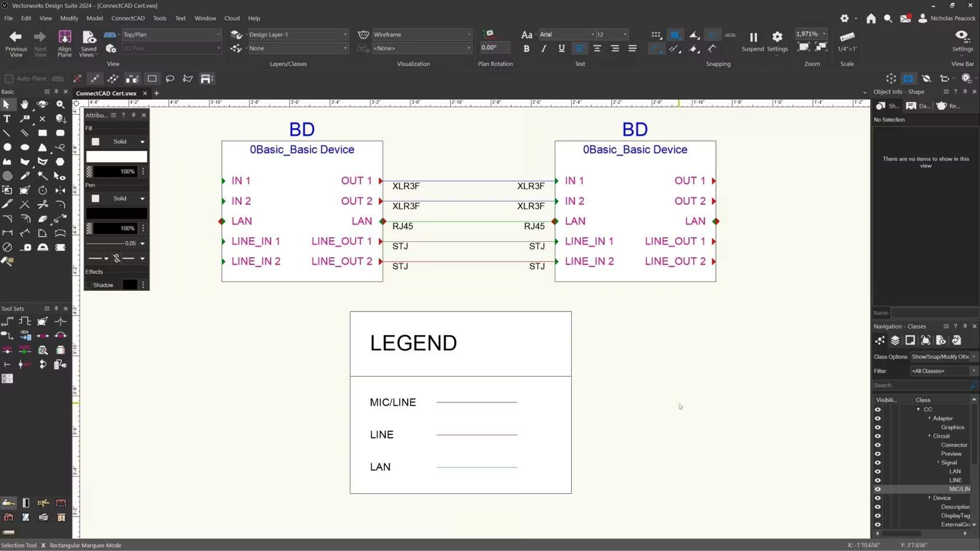The width and height of the screenshot is (980, 551).
Task: Open the Layers view in Navigation palette
Action: [896, 341]
